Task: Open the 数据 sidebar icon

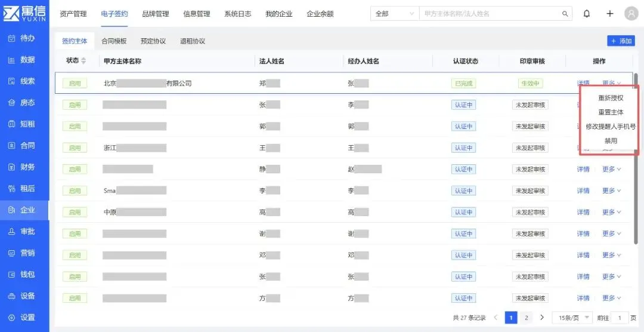Action: 12,60
